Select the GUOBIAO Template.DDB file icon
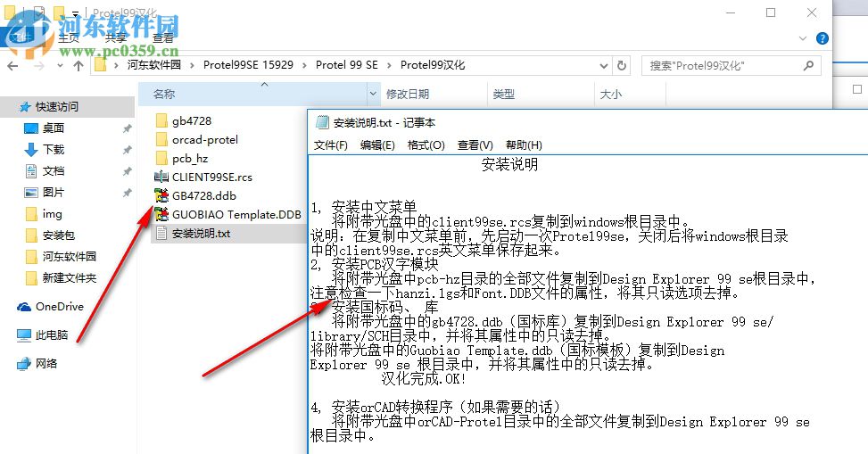The width and height of the screenshot is (868, 454). [x=161, y=214]
